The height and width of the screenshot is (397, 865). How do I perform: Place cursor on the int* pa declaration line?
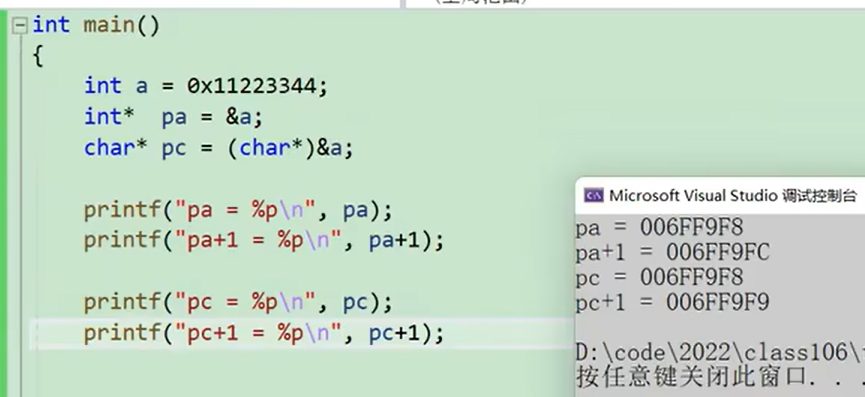click(174, 117)
